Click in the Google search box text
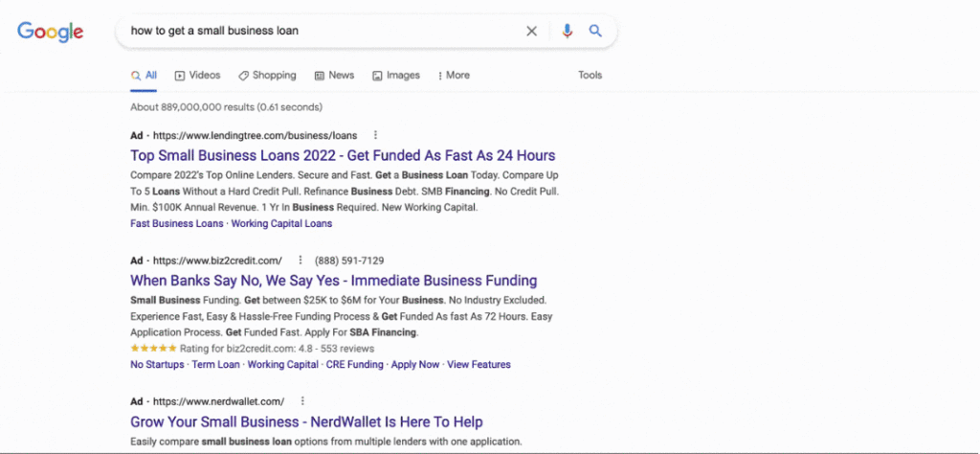This screenshot has width=980, height=454. pyautogui.click(x=214, y=31)
